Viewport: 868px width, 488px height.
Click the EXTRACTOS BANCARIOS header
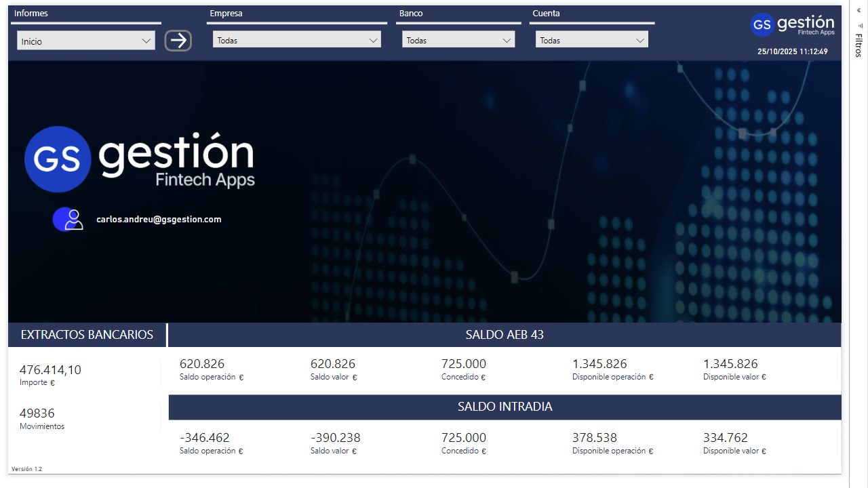click(87, 335)
